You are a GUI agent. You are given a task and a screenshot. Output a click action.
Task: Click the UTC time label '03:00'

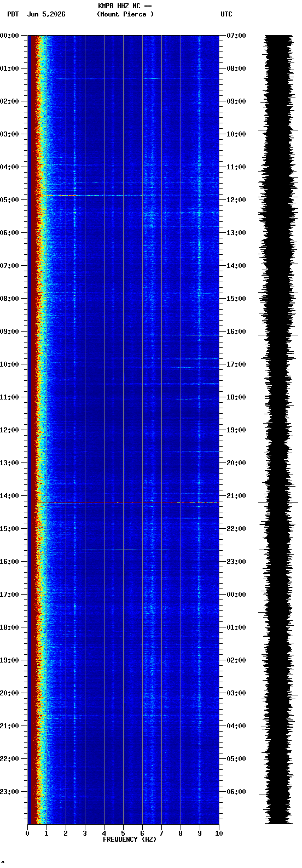(236, 693)
